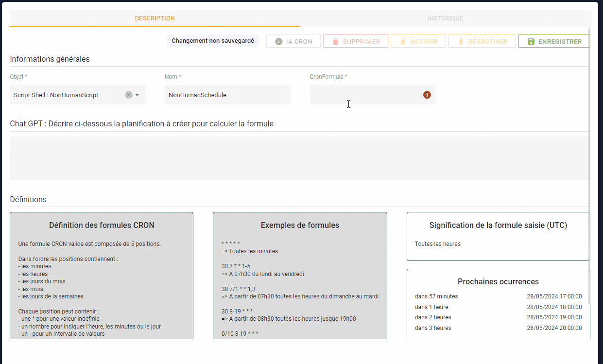603x364 pixels.
Task: Click the date '28/05/2024 17:00:00'
Action: (x=554, y=296)
